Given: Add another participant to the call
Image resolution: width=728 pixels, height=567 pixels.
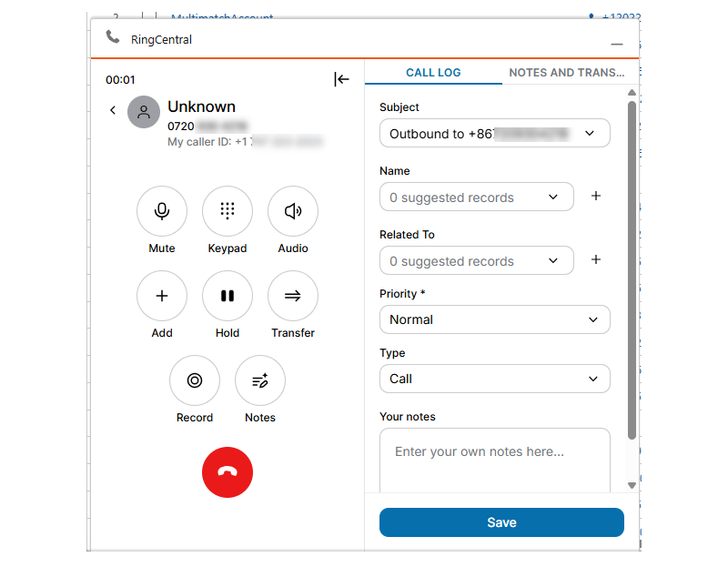Looking at the screenshot, I should pos(162,296).
